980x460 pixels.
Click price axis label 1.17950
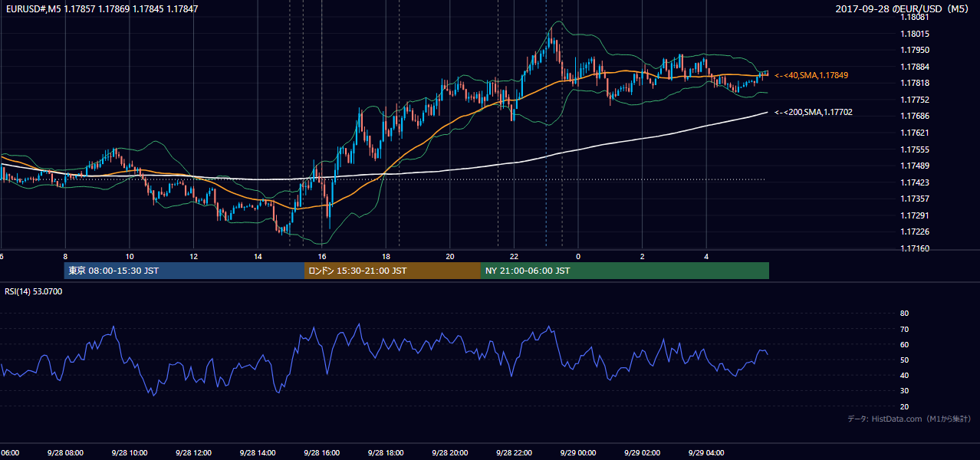(914, 50)
